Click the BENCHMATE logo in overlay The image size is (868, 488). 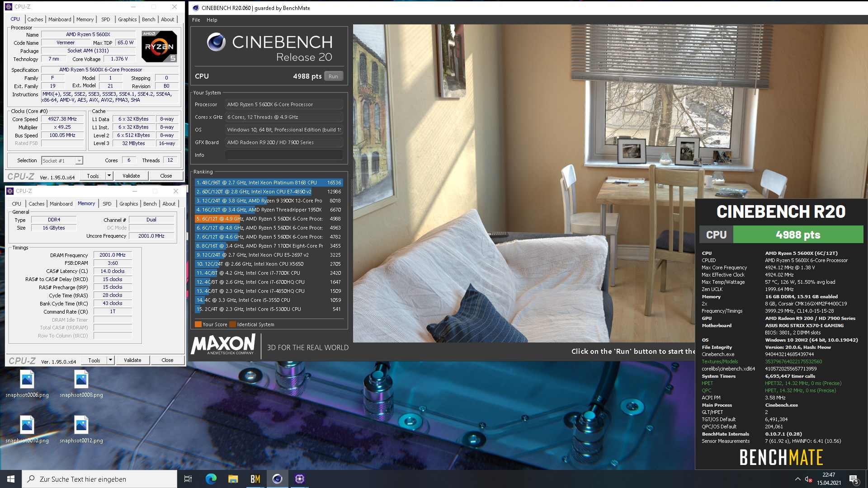click(x=781, y=458)
